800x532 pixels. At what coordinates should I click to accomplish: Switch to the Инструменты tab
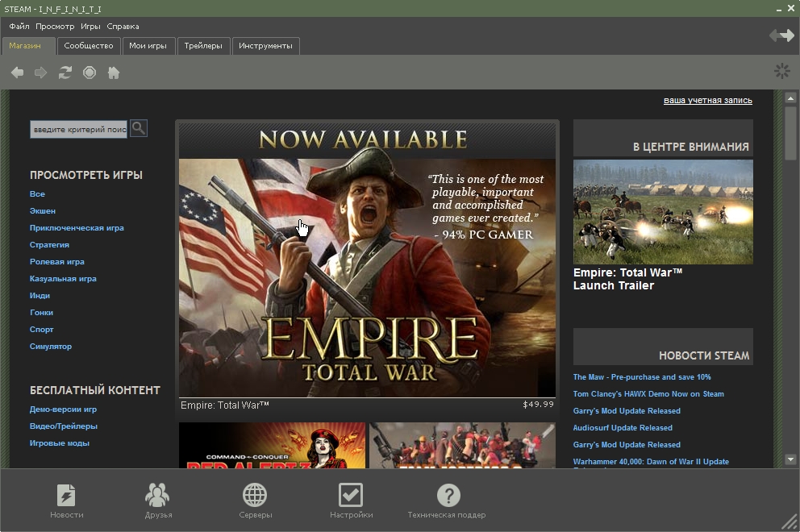click(265, 45)
